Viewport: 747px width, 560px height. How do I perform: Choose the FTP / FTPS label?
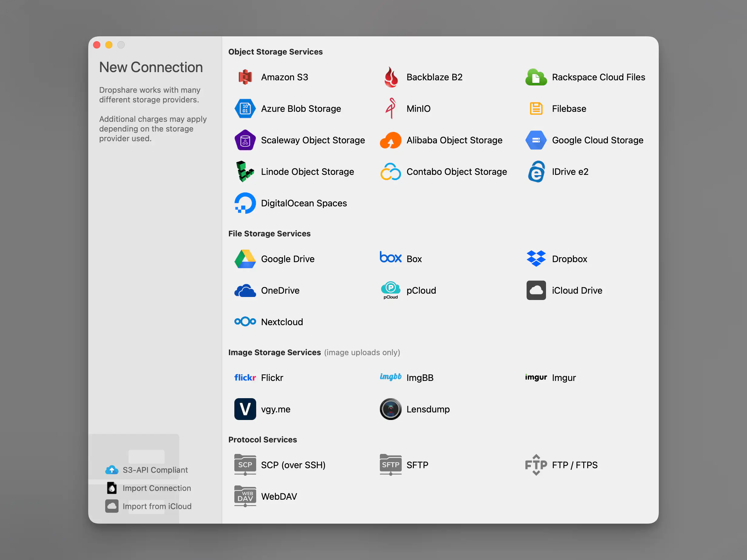(x=574, y=465)
